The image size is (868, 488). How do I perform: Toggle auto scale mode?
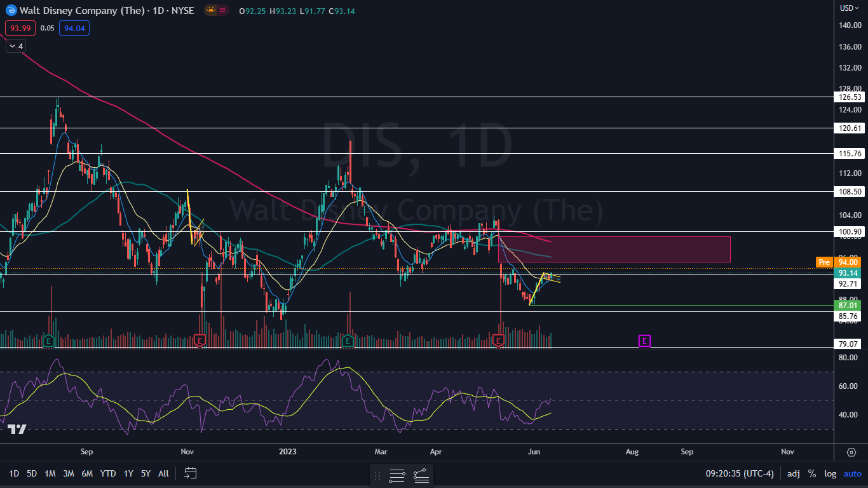click(x=853, y=473)
